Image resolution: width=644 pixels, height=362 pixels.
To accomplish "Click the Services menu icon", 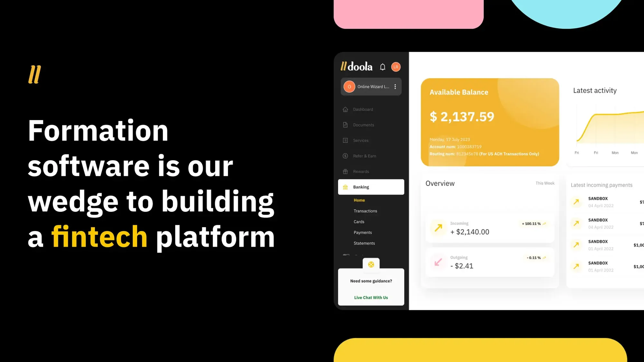I will (346, 140).
